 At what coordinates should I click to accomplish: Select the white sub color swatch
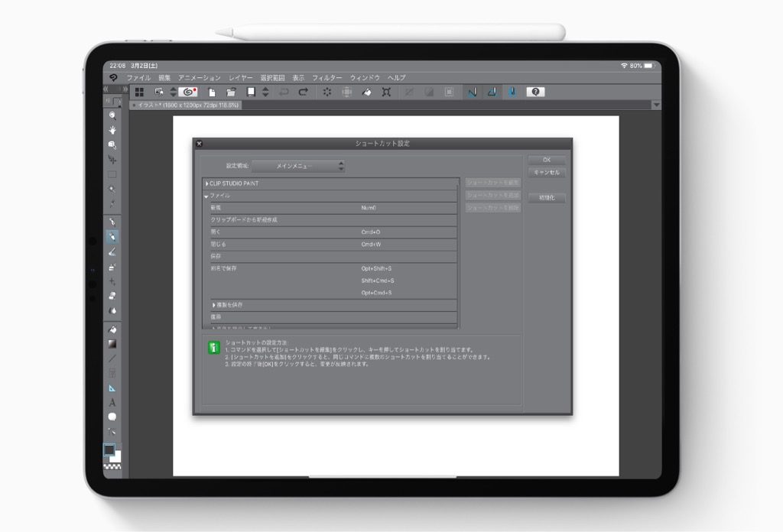[117, 456]
